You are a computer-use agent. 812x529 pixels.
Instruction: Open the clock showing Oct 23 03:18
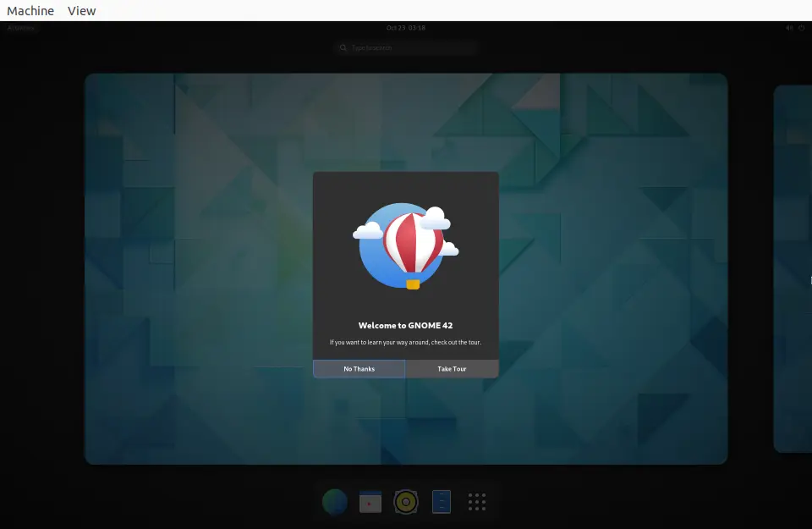(x=405, y=28)
